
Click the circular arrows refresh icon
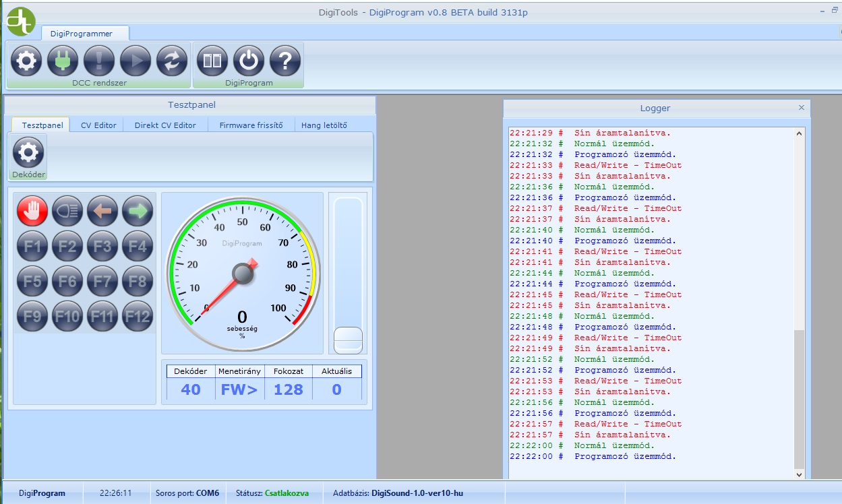pyautogui.click(x=172, y=61)
